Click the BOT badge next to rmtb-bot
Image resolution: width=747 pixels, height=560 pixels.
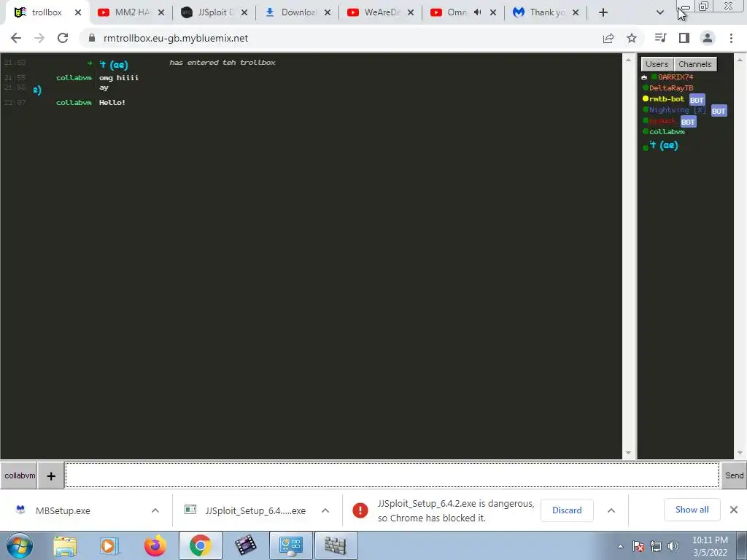click(x=697, y=99)
